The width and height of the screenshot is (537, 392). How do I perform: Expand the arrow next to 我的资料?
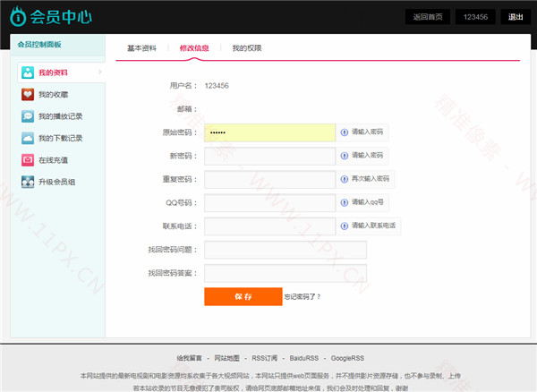[x=100, y=72]
